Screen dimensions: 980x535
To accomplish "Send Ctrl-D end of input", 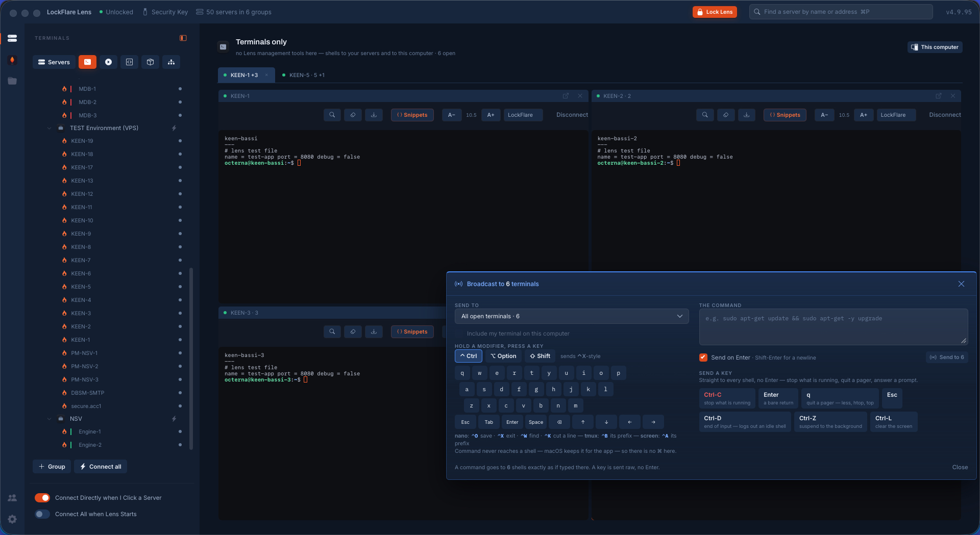I will click(745, 422).
